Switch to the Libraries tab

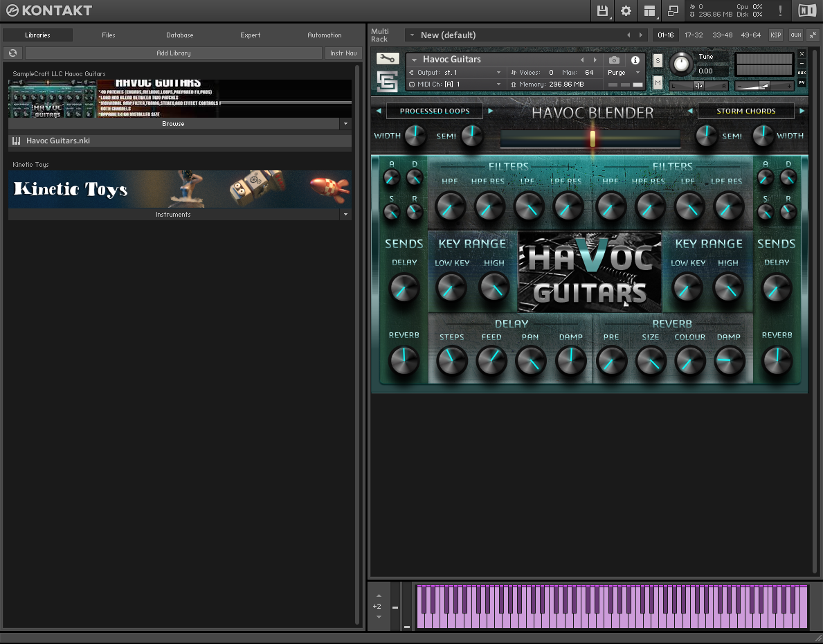[x=38, y=35]
